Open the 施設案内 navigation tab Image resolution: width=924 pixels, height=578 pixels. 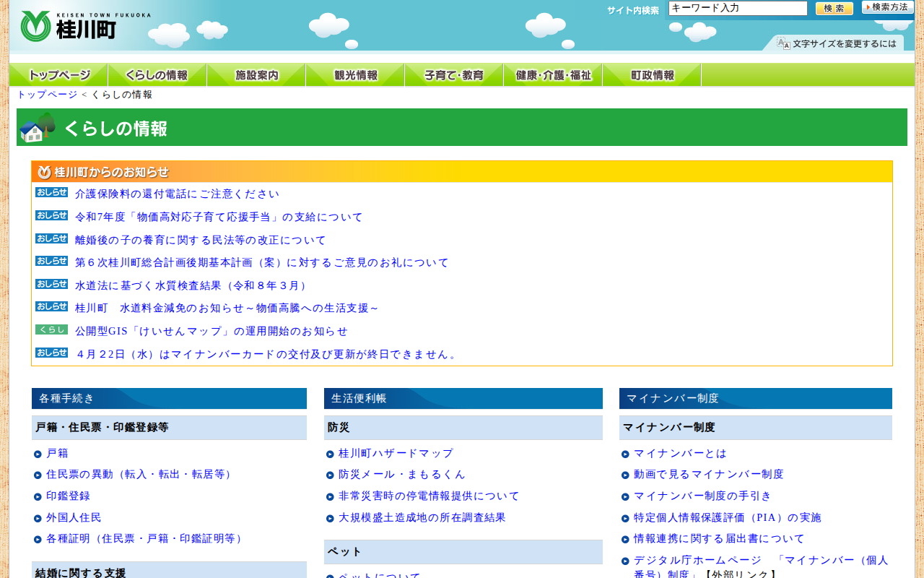click(x=256, y=75)
